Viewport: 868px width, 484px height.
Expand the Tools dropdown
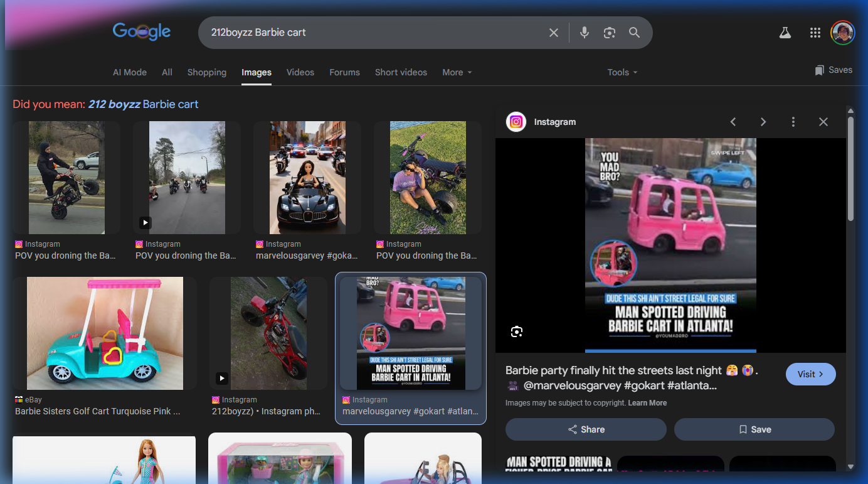coord(622,72)
